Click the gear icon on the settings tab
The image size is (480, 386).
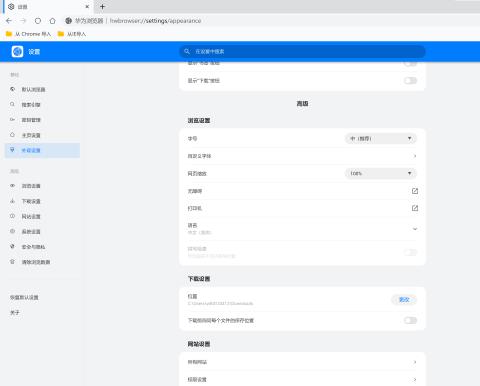pyautogui.click(x=11, y=6)
